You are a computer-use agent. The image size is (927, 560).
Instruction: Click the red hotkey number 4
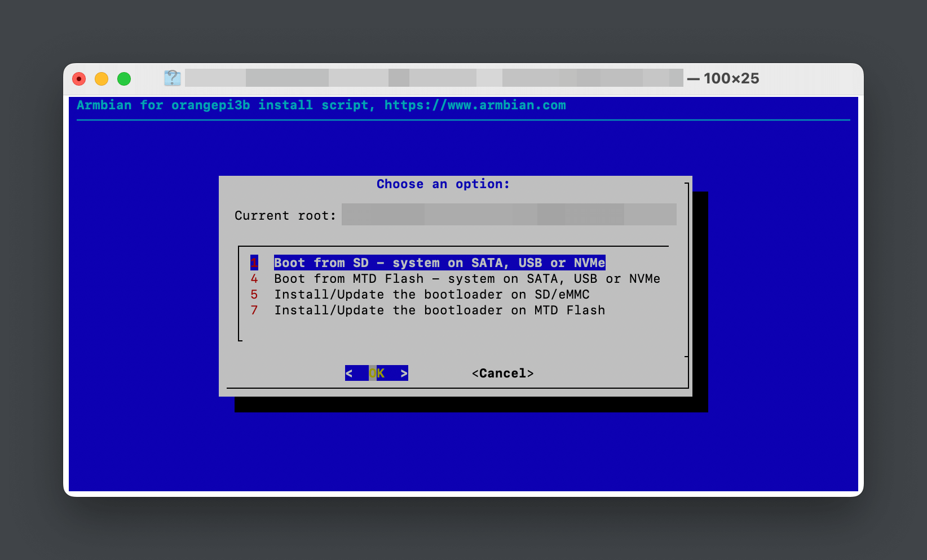(254, 279)
